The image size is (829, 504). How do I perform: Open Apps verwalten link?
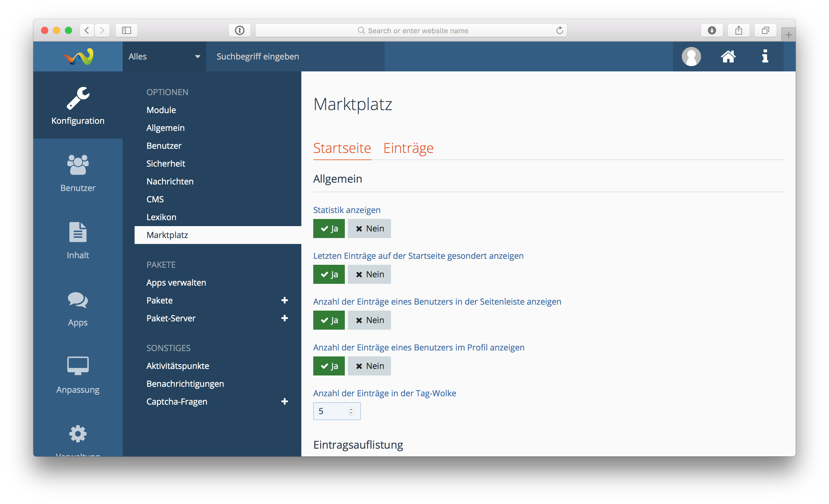(x=176, y=282)
